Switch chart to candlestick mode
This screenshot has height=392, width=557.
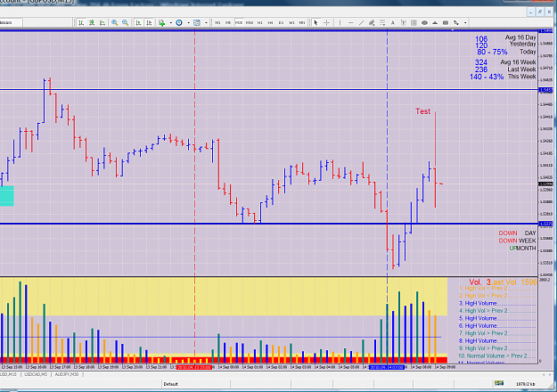coord(92,23)
